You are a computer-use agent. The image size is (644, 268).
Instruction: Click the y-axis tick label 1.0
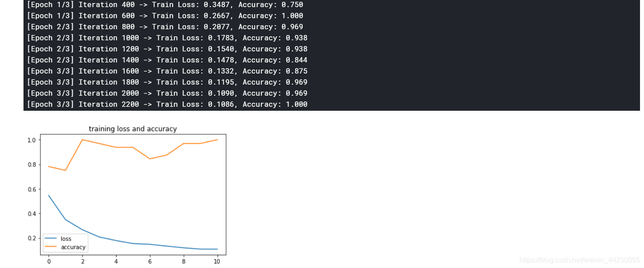coord(32,140)
